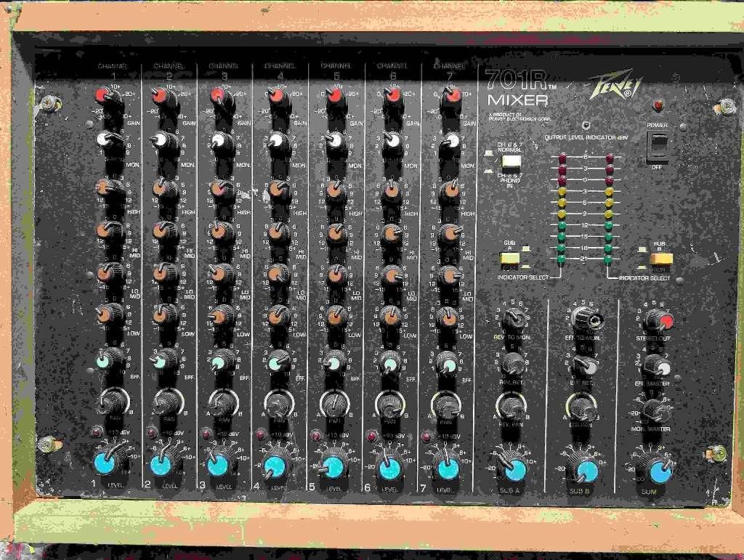Adjust the REV TO MON knob

click(514, 319)
